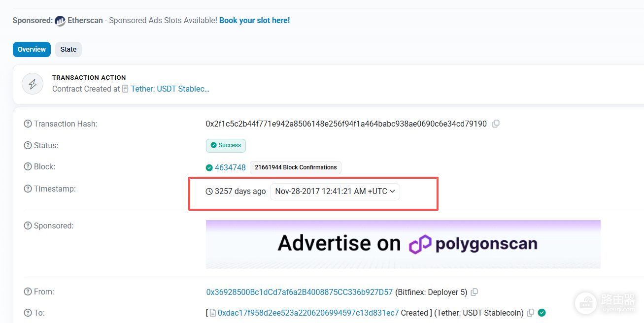Image resolution: width=644 pixels, height=323 pixels.
Task: Click the lightning bolt transaction action icon
Action: click(x=33, y=84)
